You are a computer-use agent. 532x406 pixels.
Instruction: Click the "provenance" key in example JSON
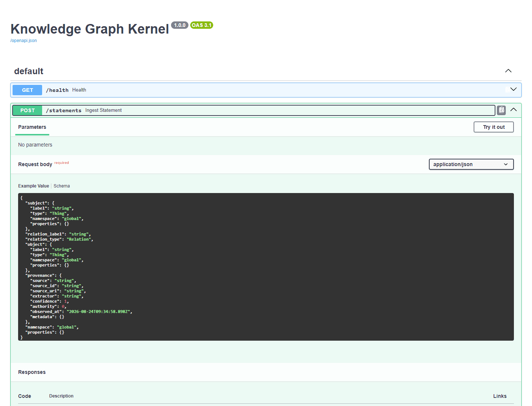(x=41, y=275)
